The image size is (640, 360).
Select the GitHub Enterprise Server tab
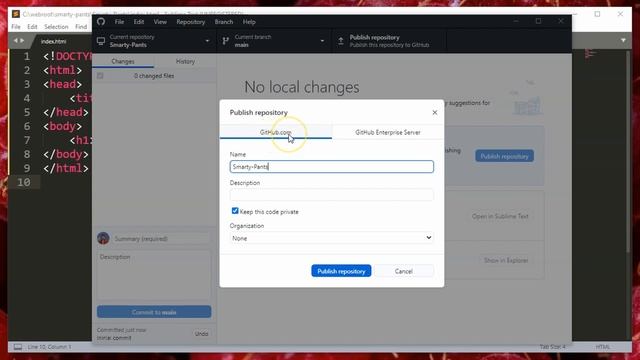tap(388, 132)
